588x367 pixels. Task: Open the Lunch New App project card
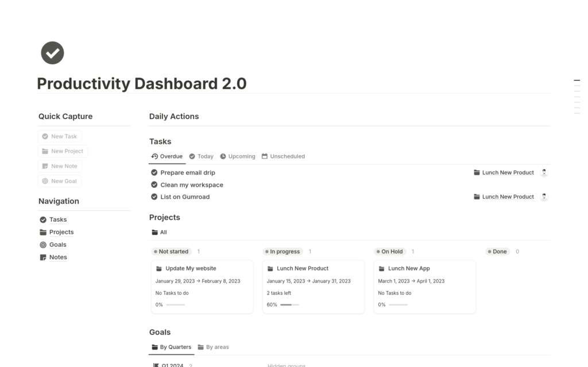click(424, 287)
